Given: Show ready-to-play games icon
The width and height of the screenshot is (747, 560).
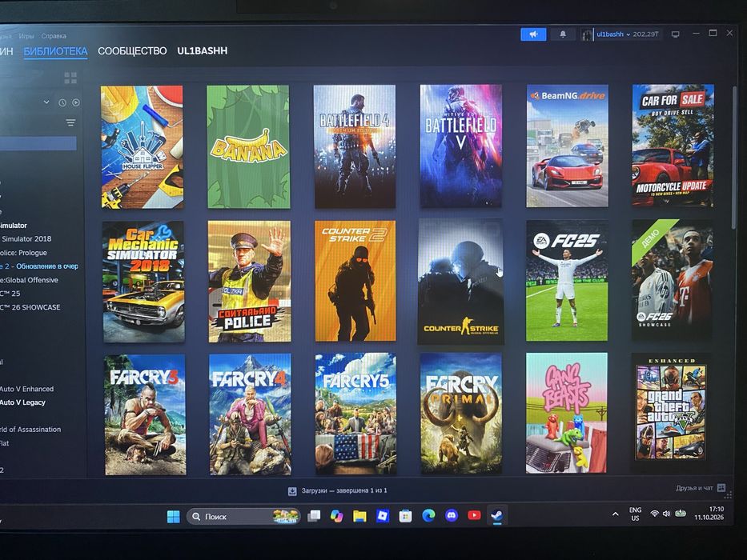Looking at the screenshot, I should (x=76, y=102).
